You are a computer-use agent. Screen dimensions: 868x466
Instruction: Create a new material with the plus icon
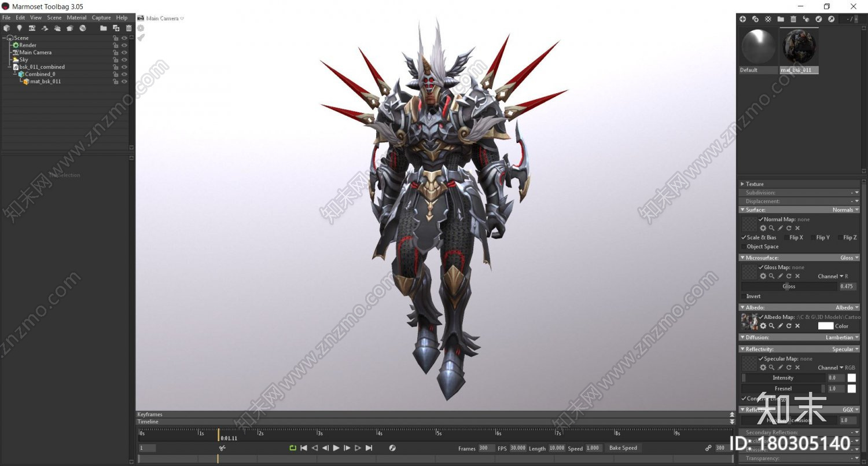click(x=743, y=19)
